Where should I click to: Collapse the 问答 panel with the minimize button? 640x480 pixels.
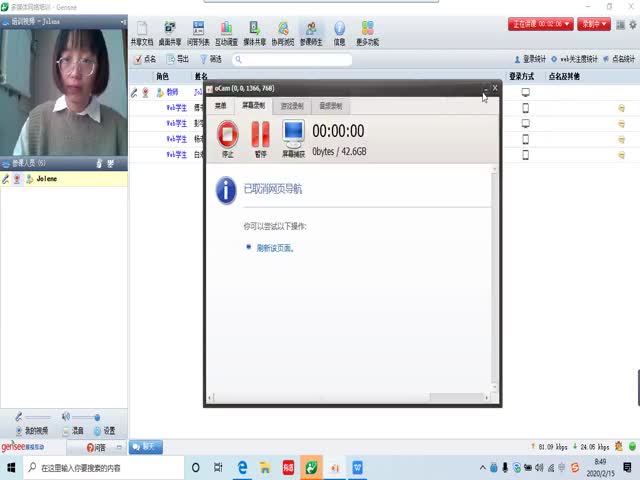[x=119, y=447]
